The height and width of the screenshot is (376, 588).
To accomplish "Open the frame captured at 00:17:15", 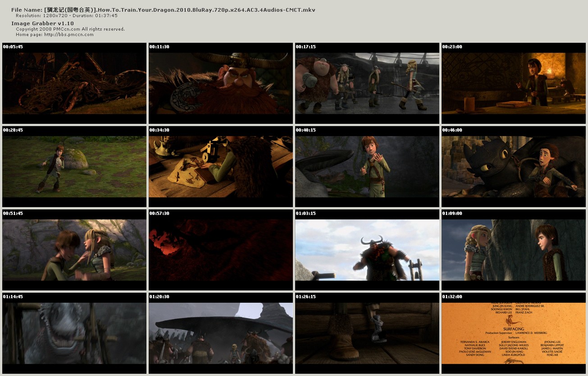I will (x=367, y=83).
